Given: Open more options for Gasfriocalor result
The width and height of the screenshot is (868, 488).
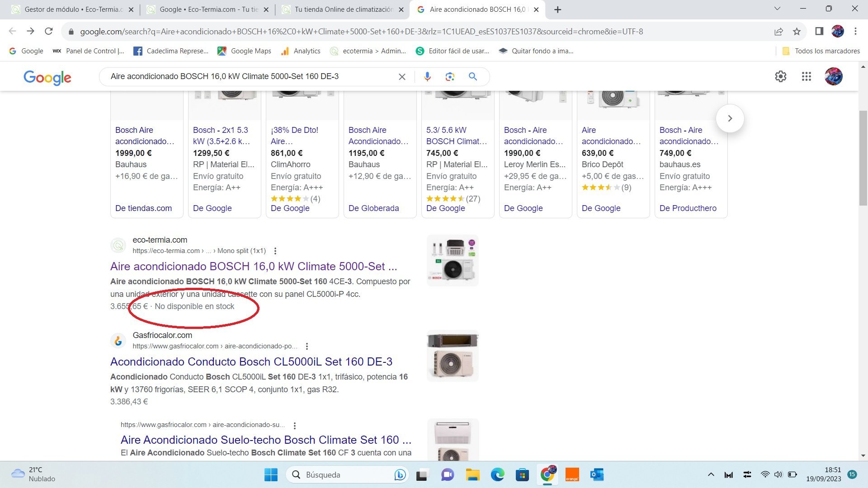Looking at the screenshot, I should point(307,347).
